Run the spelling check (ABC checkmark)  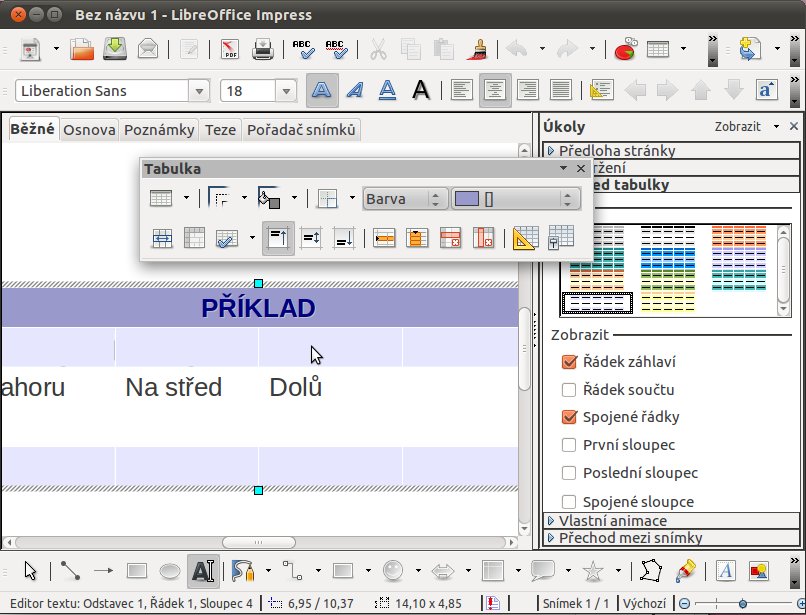pyautogui.click(x=303, y=49)
